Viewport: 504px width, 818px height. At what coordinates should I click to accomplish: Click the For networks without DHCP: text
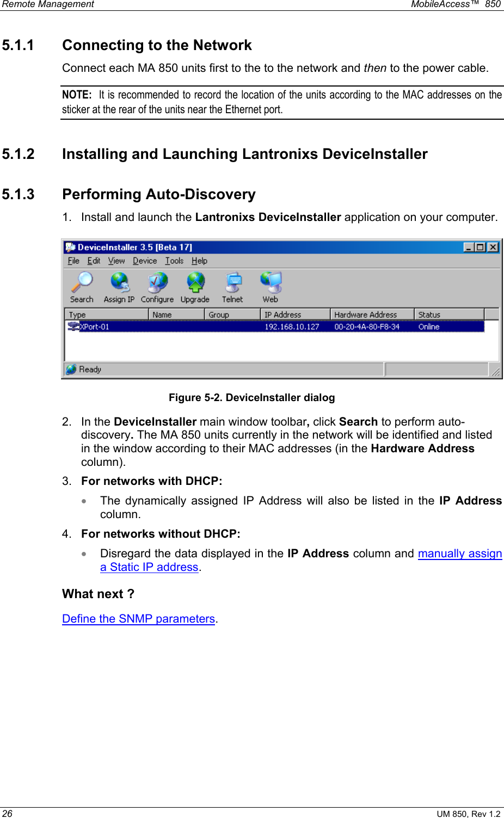click(x=161, y=534)
